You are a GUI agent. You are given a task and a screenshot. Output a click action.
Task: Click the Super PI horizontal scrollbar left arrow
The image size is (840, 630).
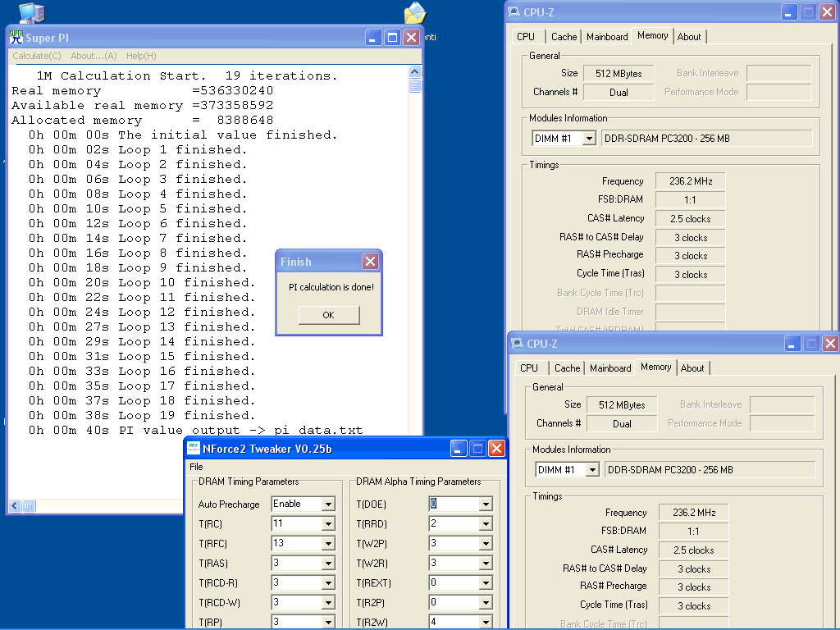[15, 505]
